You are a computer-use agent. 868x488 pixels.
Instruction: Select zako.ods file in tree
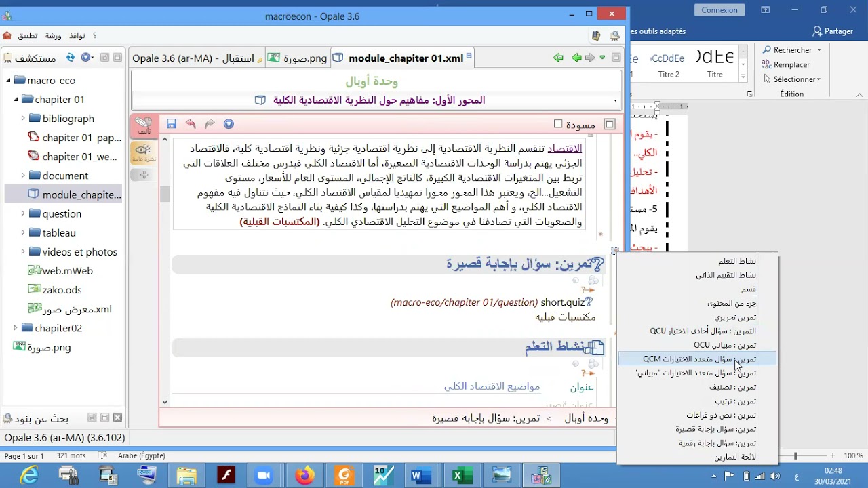coord(55,290)
